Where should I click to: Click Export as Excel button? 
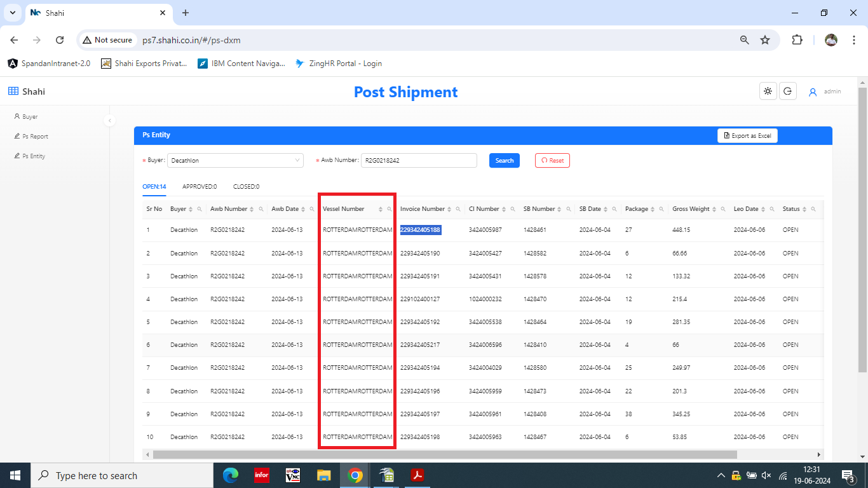(x=747, y=136)
